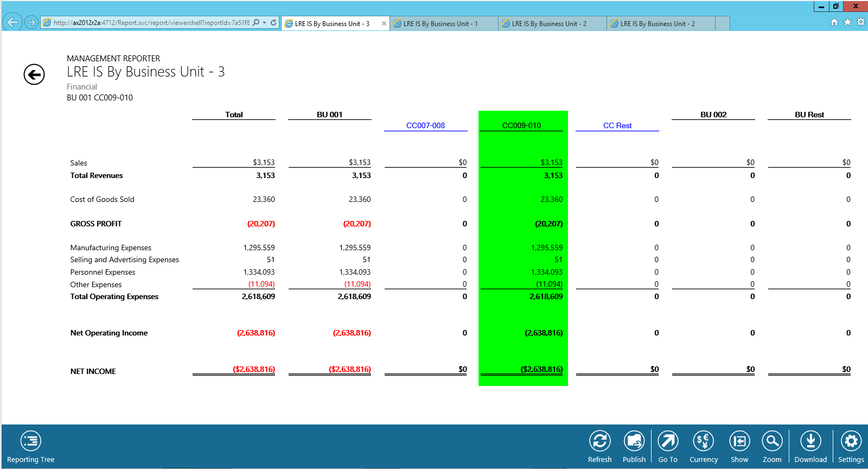Go to browser Home page icon
The image size is (868, 469).
(x=834, y=22)
